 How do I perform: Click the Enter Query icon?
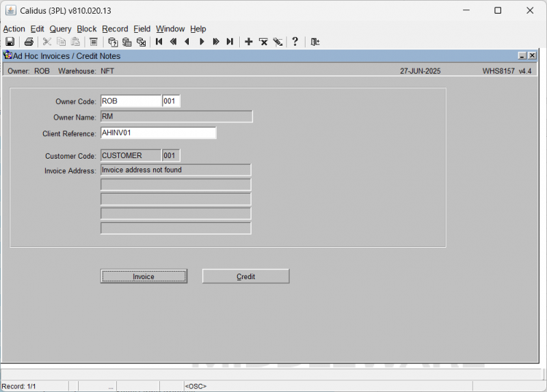tap(113, 42)
